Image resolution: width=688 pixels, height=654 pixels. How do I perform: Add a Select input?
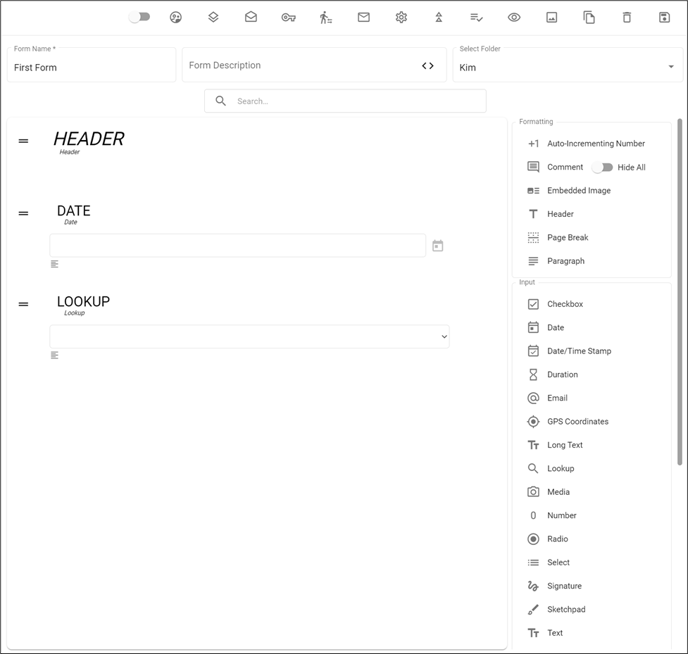click(x=548, y=562)
